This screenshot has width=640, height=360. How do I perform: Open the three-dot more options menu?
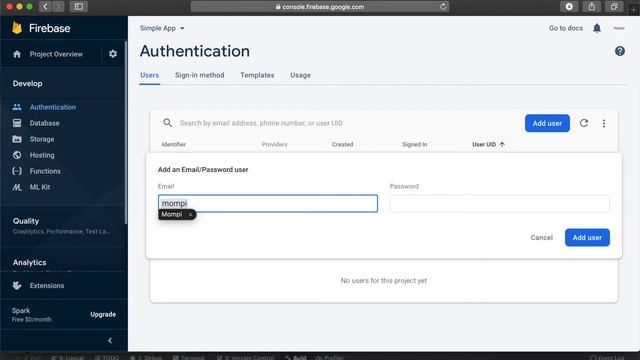tap(604, 123)
